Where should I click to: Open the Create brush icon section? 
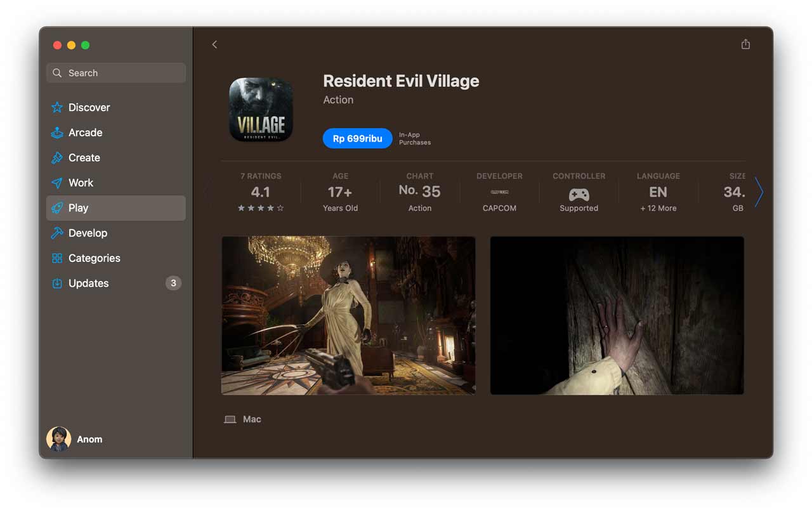pos(57,157)
